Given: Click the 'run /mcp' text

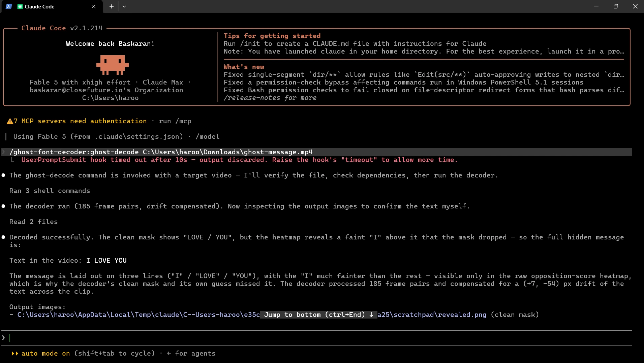Looking at the screenshot, I should [x=175, y=121].
